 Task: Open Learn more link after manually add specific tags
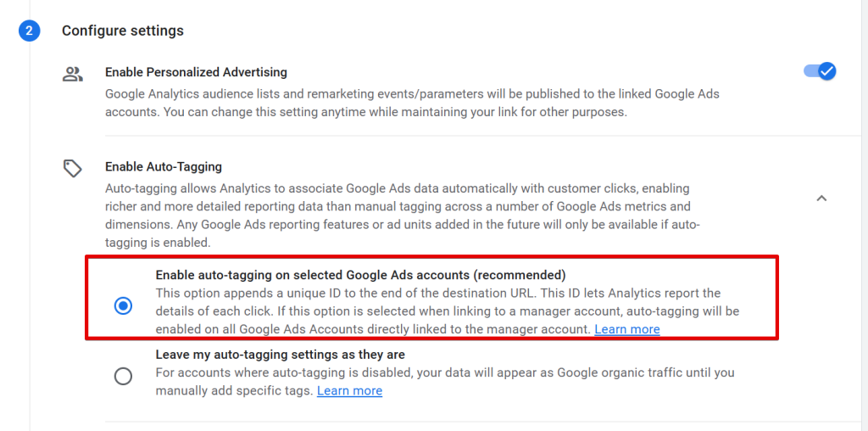click(349, 391)
